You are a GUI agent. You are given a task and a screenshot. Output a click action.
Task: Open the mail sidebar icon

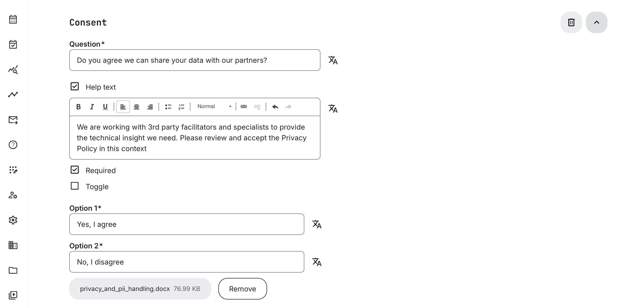[13, 120]
